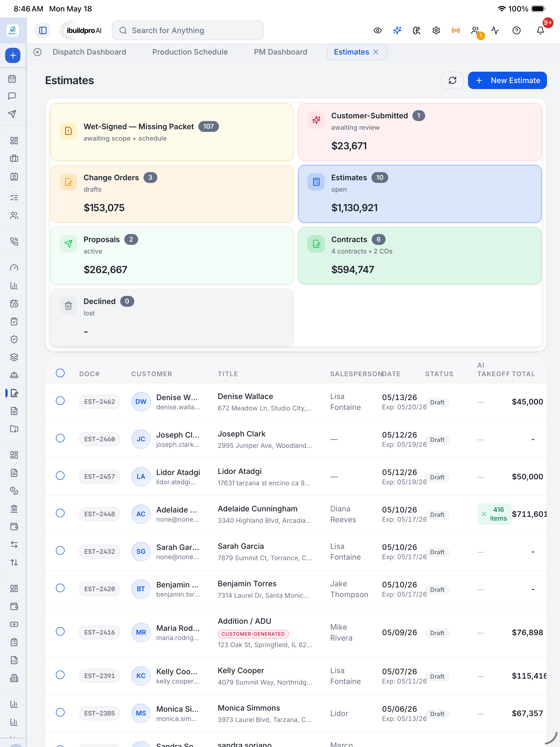Switch to the Production Schedule tab
560x747 pixels.
[190, 52]
